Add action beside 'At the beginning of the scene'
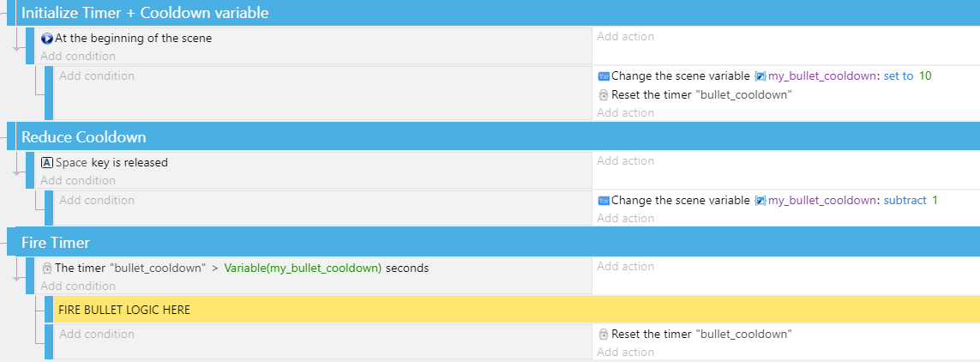This screenshot has width=980, height=362. pos(626,37)
